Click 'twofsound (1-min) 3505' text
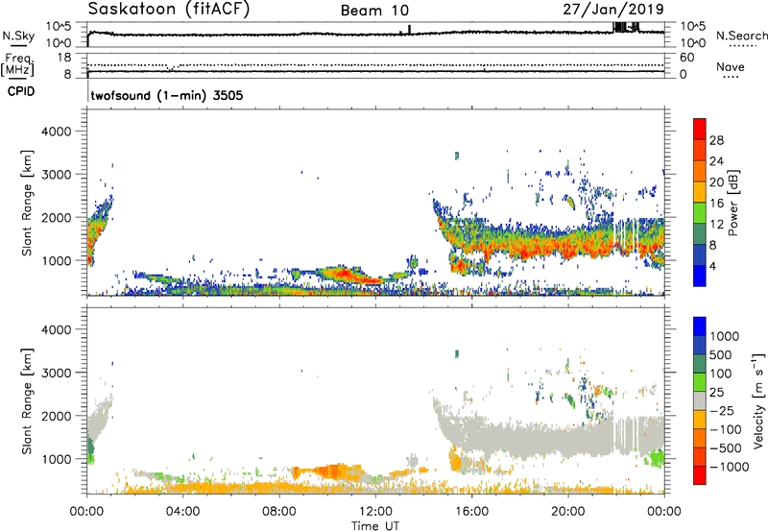This screenshot has height=532, width=768. [x=167, y=95]
